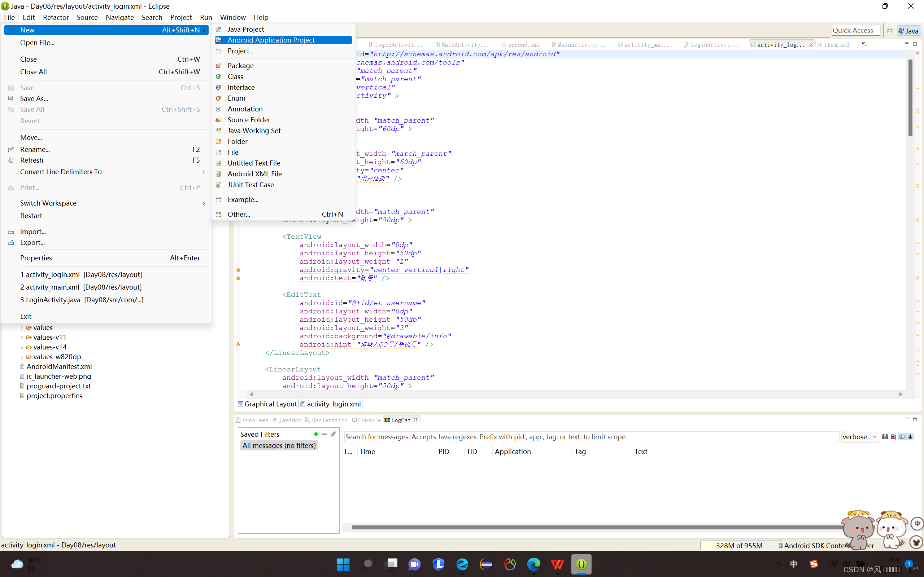924x577 pixels.
Task: Click the Open Perspective icon near Java
Action: pos(890,31)
